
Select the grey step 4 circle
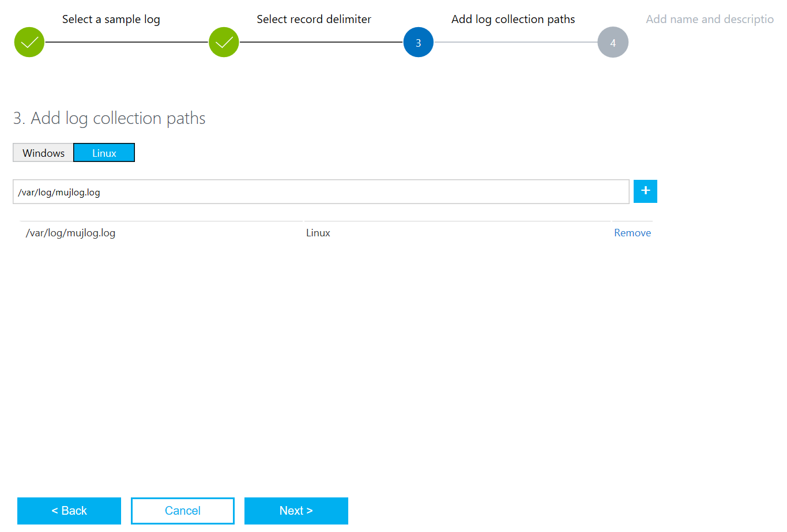pyautogui.click(x=613, y=42)
